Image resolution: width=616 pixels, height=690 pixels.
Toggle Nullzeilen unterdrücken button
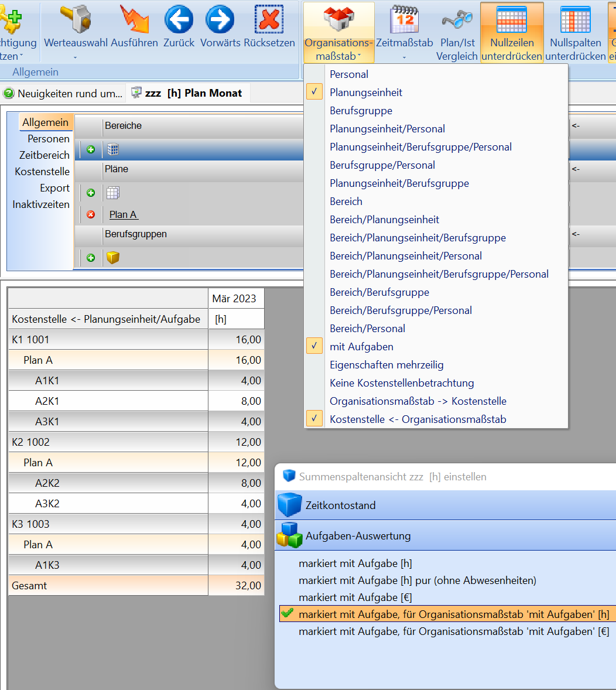(512, 32)
